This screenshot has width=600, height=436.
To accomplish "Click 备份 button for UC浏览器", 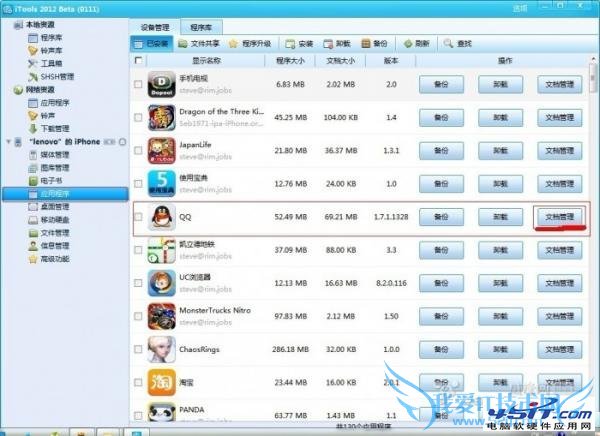I will [x=441, y=283].
